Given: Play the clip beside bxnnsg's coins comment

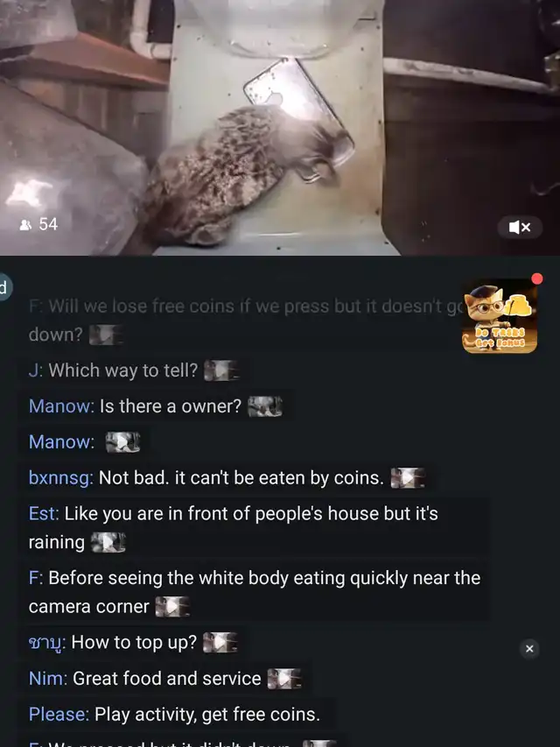Looking at the screenshot, I should pos(408,478).
